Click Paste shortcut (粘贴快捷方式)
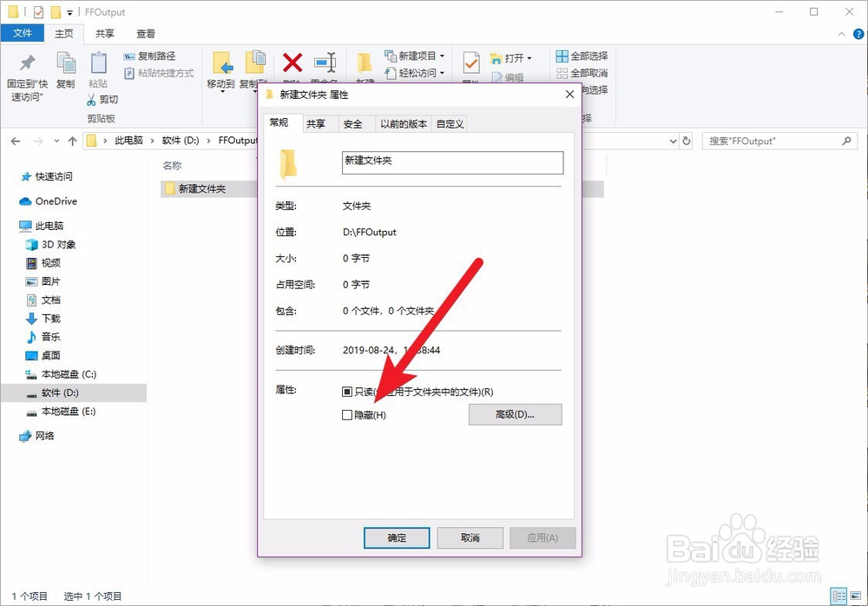 (x=159, y=73)
